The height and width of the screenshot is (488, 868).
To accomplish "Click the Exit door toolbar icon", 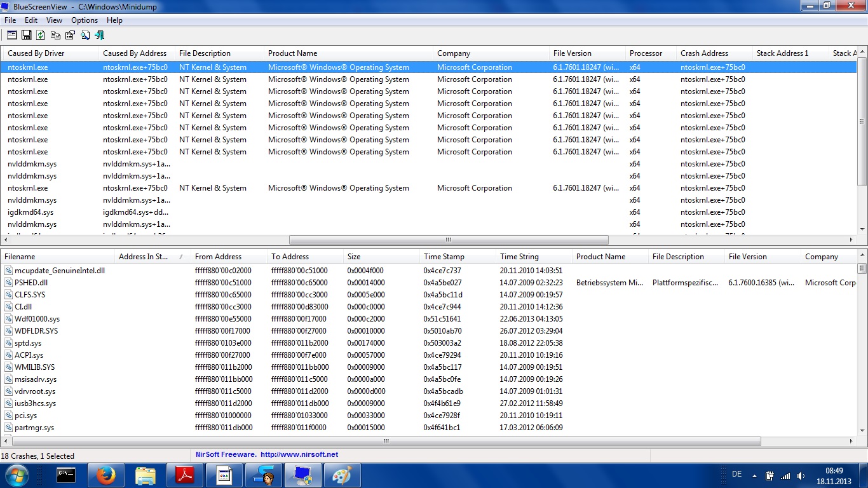I will click(99, 35).
